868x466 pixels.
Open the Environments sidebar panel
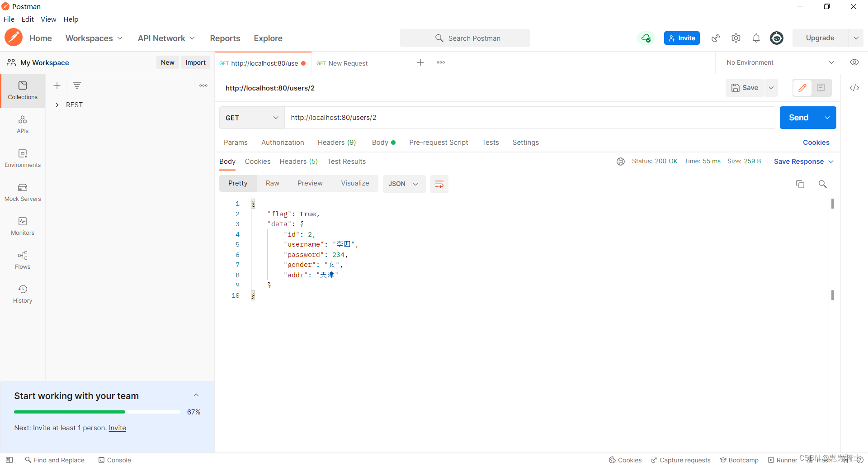pos(23,158)
